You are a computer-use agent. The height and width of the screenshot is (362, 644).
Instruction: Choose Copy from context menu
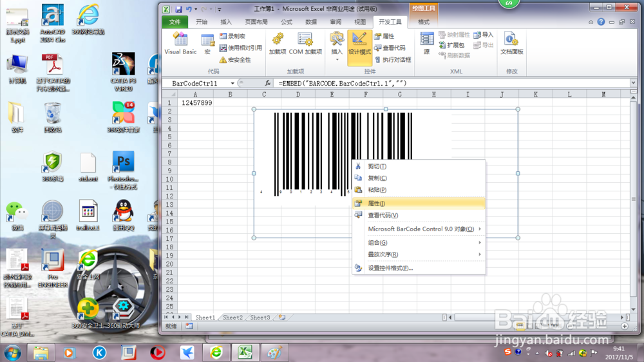pyautogui.click(x=419, y=178)
